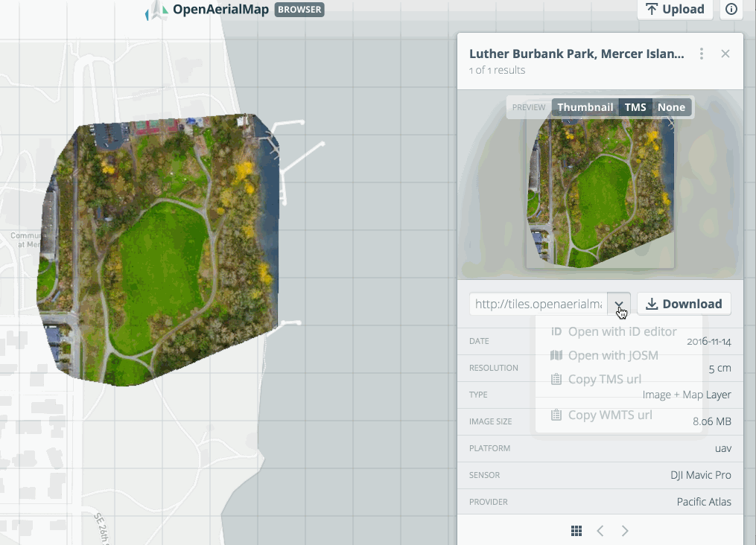This screenshot has height=545, width=756.
Task: Switch preview mode to TMS
Action: 635,107
